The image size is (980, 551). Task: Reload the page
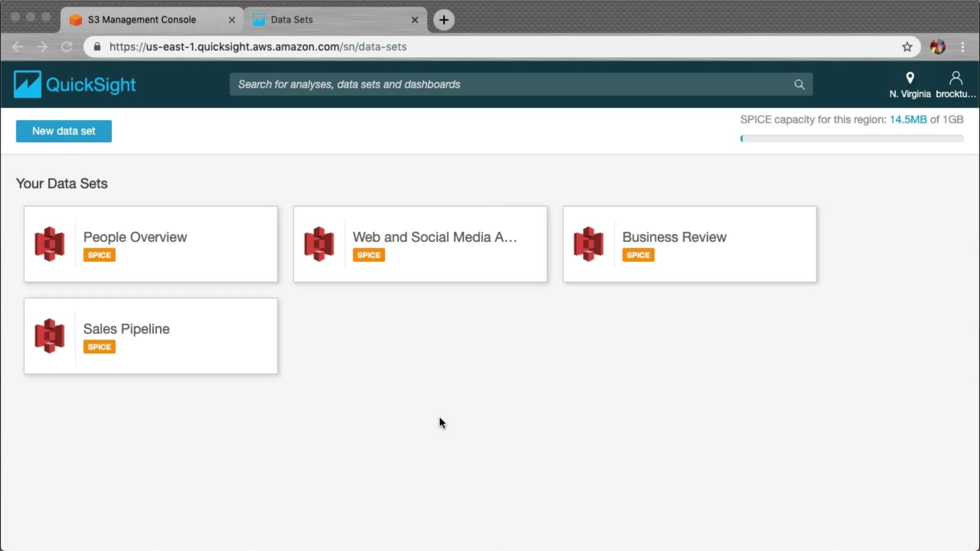pyautogui.click(x=66, y=47)
